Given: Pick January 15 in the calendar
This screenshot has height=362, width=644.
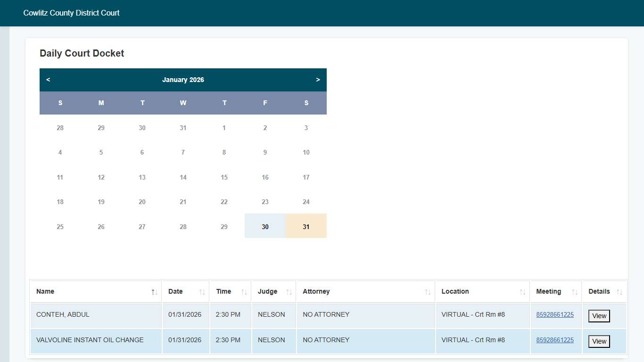Looking at the screenshot, I should coord(224,177).
